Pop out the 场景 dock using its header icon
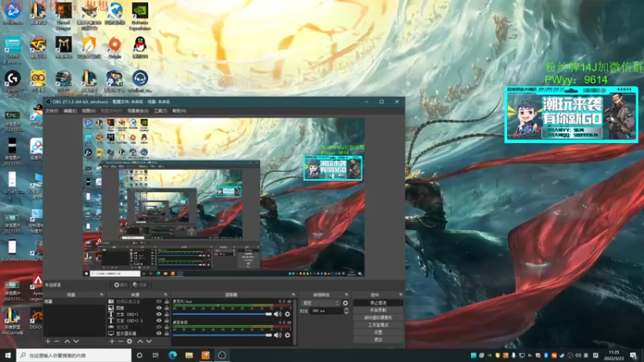The image size is (644, 362). 101,294
